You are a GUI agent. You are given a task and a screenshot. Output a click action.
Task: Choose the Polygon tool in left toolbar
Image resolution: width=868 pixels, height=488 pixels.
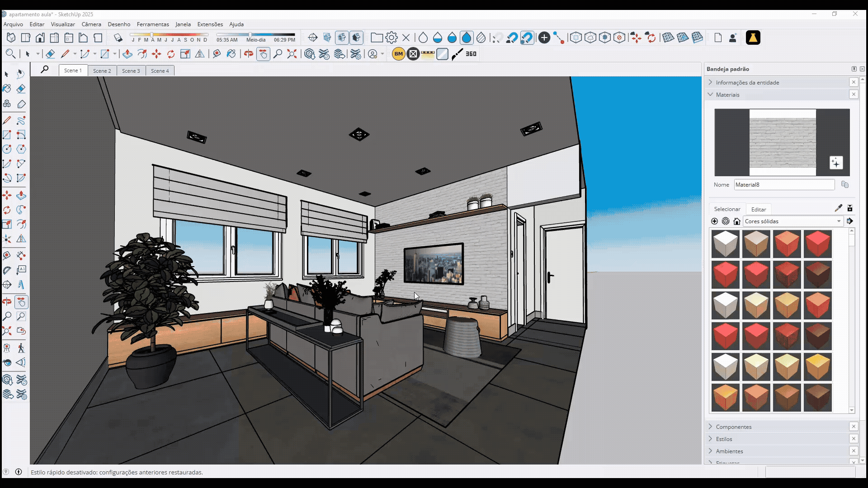coord(21,149)
